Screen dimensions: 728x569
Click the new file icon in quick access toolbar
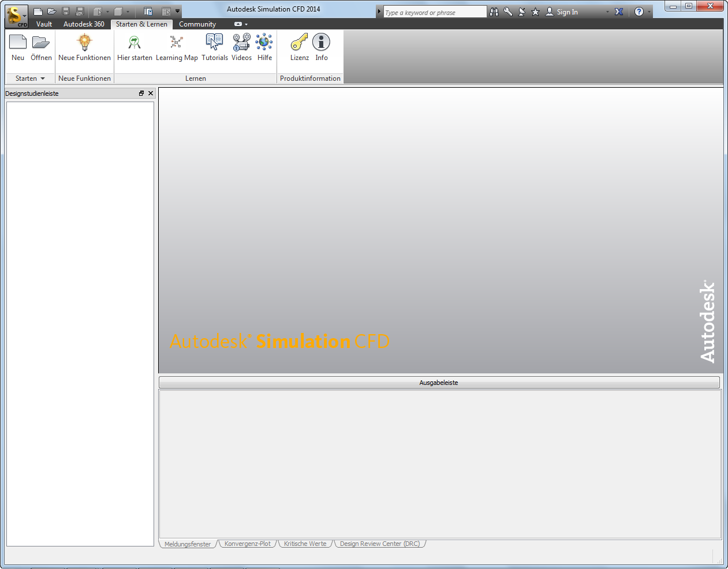38,12
